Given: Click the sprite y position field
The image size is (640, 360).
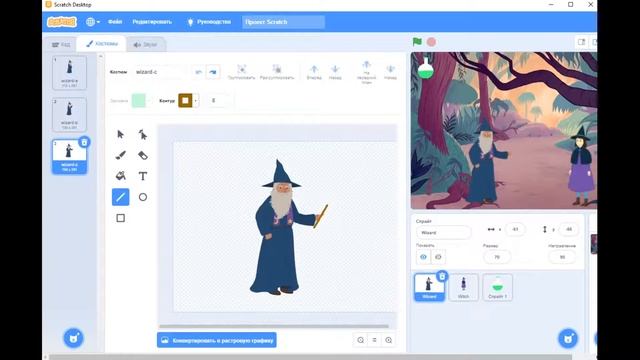Looking at the screenshot, I should (x=569, y=229).
